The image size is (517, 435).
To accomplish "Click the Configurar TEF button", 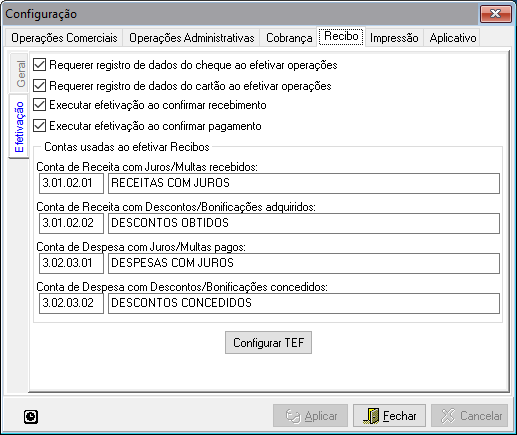I will [268, 342].
